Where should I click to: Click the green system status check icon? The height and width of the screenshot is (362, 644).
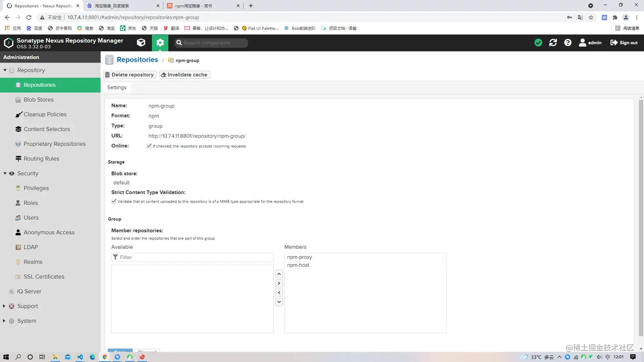[x=538, y=43]
